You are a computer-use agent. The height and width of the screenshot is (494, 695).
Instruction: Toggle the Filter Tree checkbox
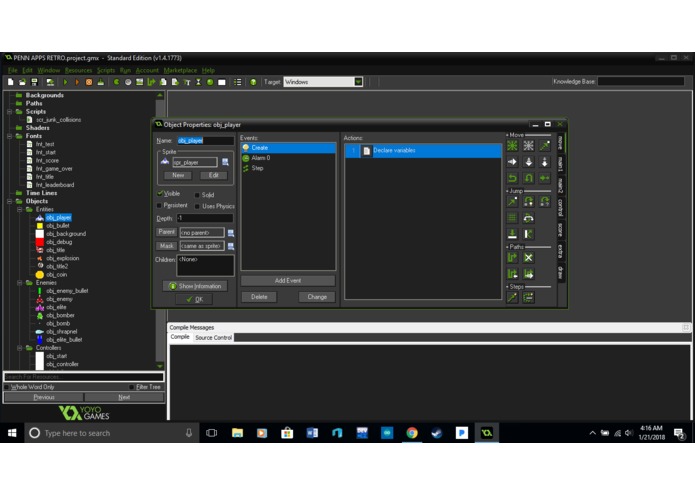[x=131, y=387]
